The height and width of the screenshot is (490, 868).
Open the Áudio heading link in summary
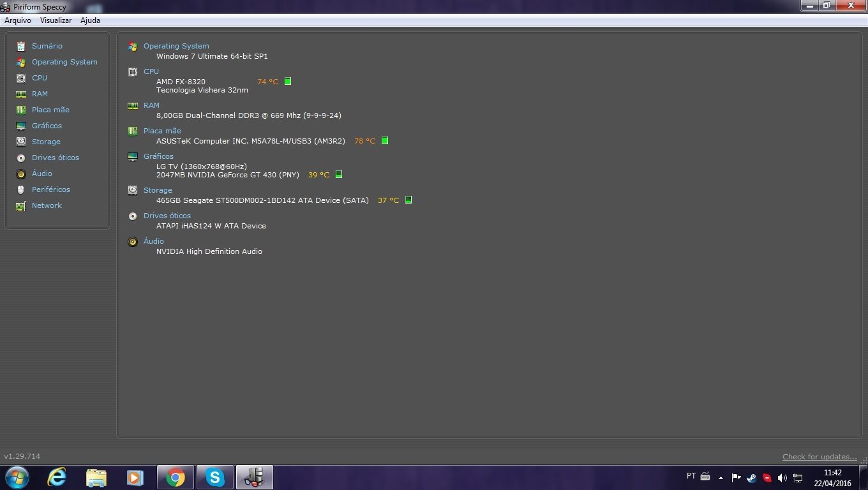point(154,241)
